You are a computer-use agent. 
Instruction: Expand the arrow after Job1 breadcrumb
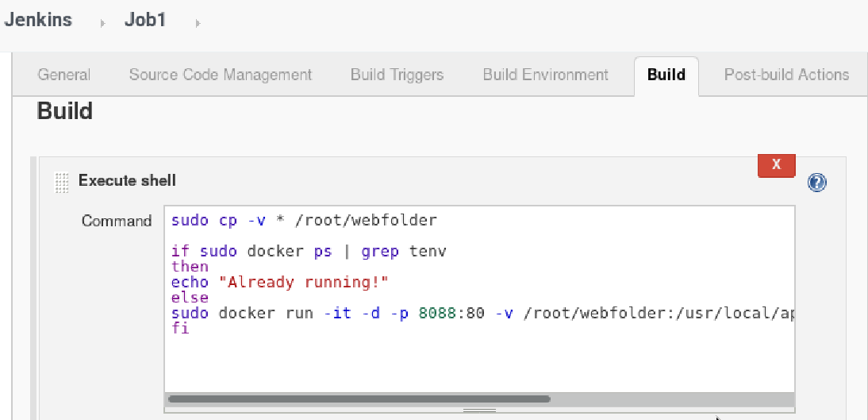point(198,23)
